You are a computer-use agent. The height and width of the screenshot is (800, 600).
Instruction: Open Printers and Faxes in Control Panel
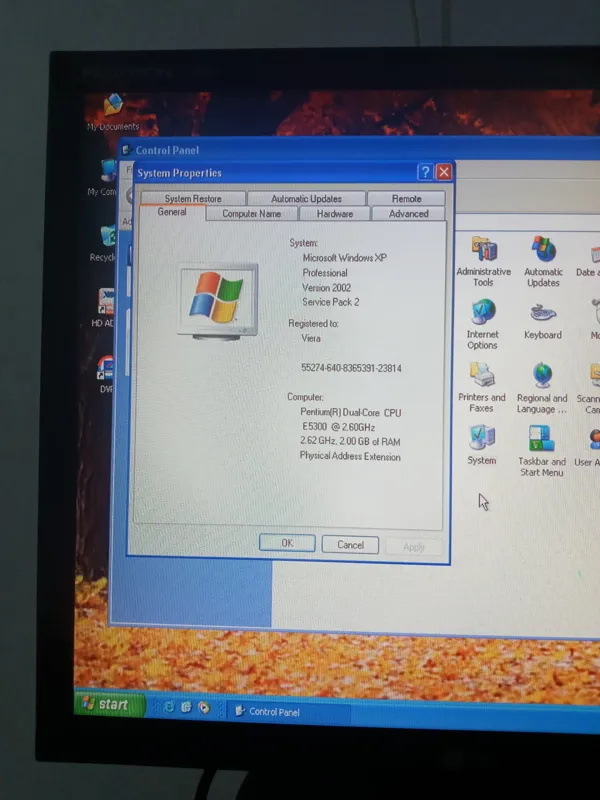coord(482,388)
